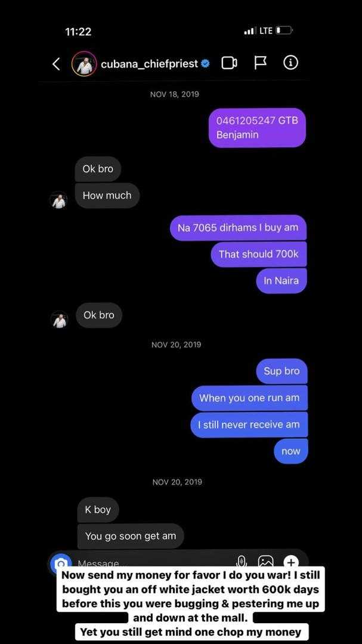Focus the Message input field

point(152,562)
